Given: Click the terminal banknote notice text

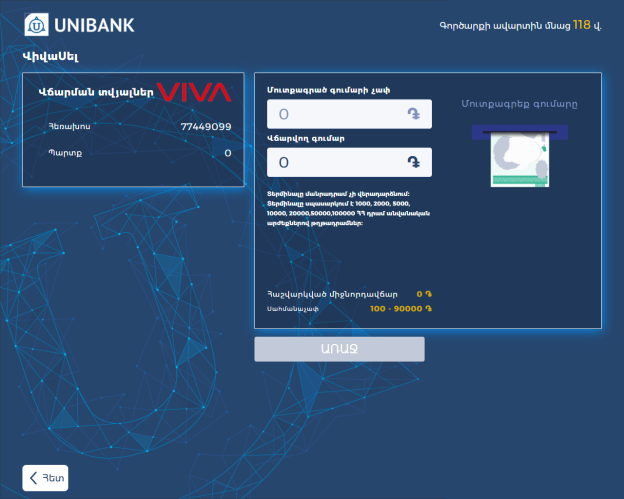Looking at the screenshot, I should coord(348,209).
